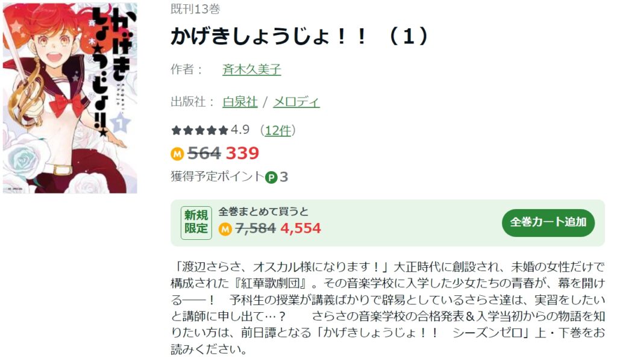Select orange M coin icon beside 564

178,154
